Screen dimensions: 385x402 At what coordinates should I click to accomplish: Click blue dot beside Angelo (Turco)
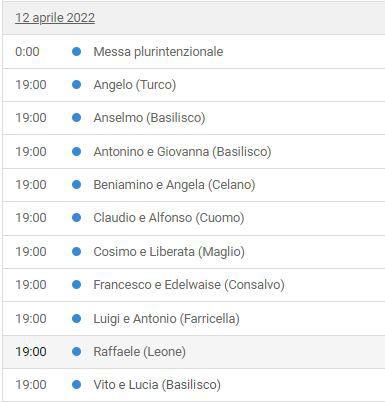coord(77,85)
